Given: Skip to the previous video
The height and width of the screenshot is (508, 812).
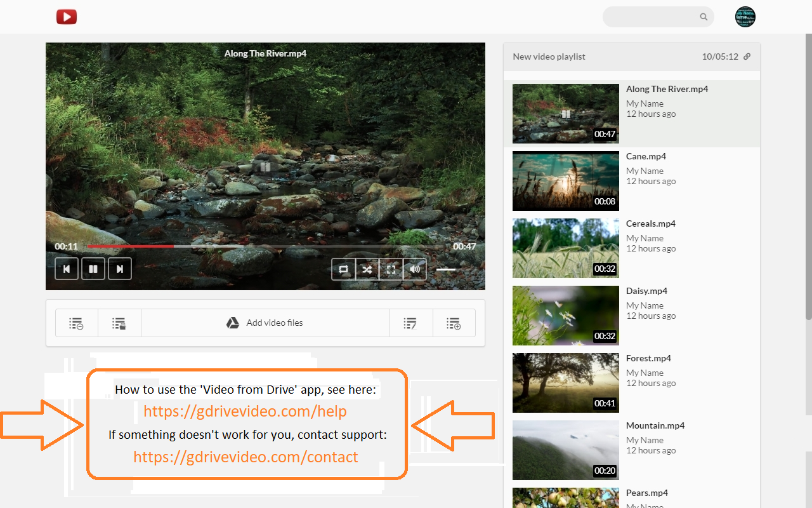Looking at the screenshot, I should 67,269.
